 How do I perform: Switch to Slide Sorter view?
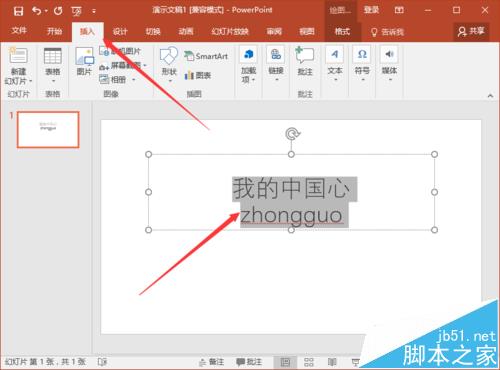309,362
